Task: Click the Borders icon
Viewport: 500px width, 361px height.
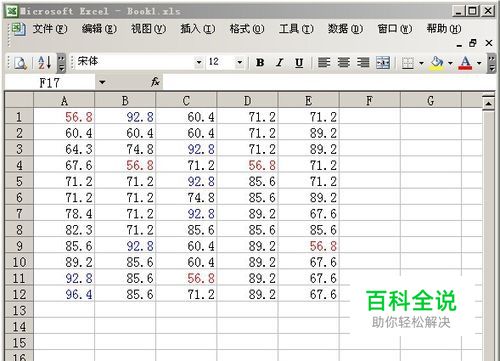Action: click(407, 63)
